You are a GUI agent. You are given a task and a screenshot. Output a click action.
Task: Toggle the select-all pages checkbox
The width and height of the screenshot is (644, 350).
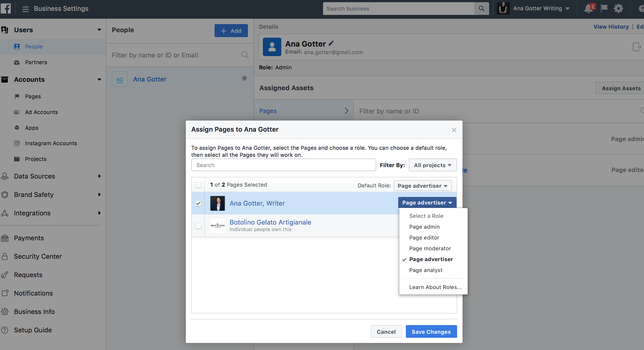[198, 185]
